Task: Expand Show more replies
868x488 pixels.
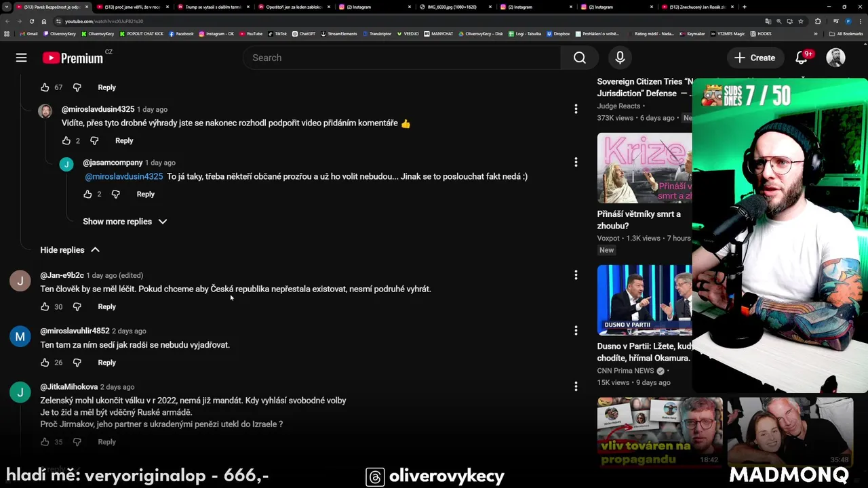Action: click(x=125, y=222)
